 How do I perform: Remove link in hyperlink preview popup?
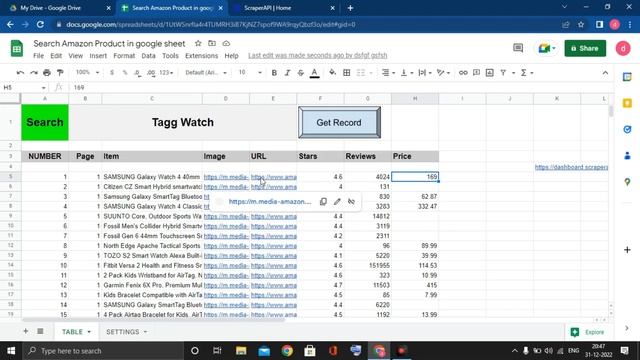pyautogui.click(x=351, y=202)
